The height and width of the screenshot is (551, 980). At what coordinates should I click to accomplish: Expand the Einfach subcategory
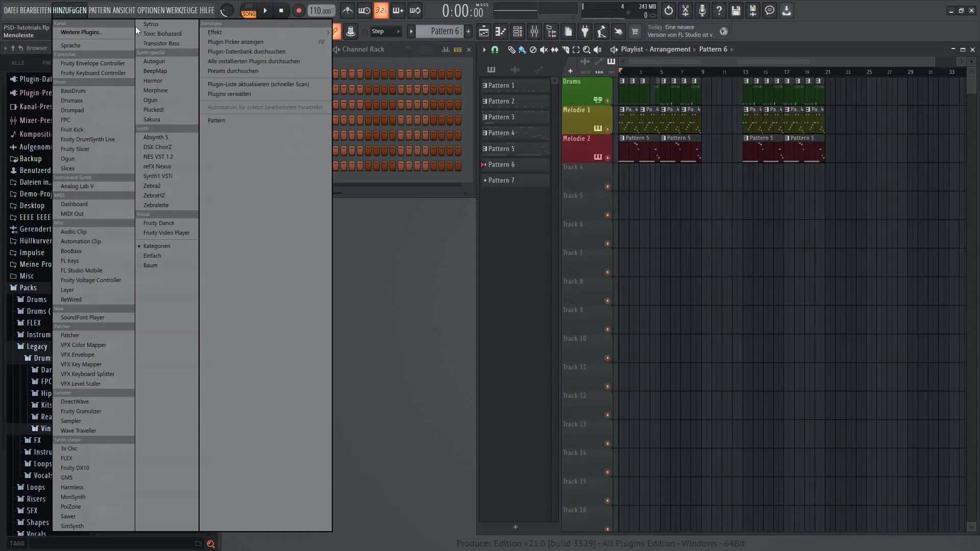point(152,255)
